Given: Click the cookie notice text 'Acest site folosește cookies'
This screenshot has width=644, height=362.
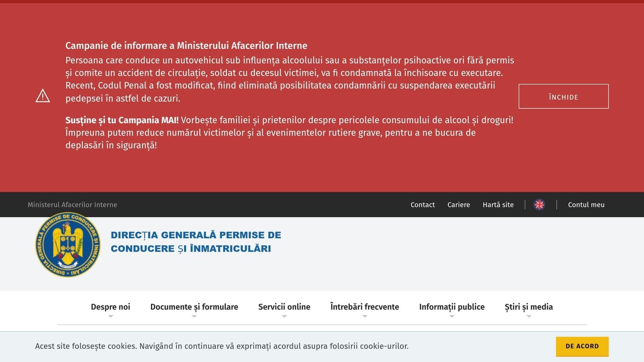Looking at the screenshot, I should point(222,346).
